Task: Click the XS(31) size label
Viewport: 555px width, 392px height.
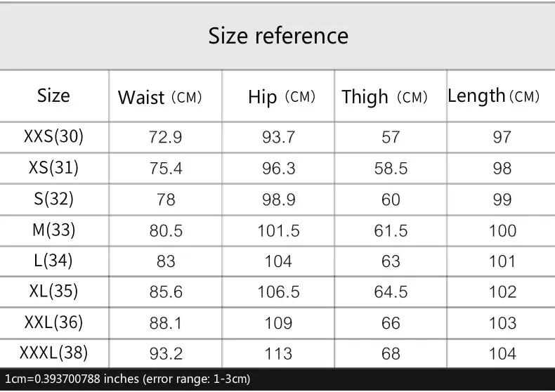Action: tap(53, 167)
